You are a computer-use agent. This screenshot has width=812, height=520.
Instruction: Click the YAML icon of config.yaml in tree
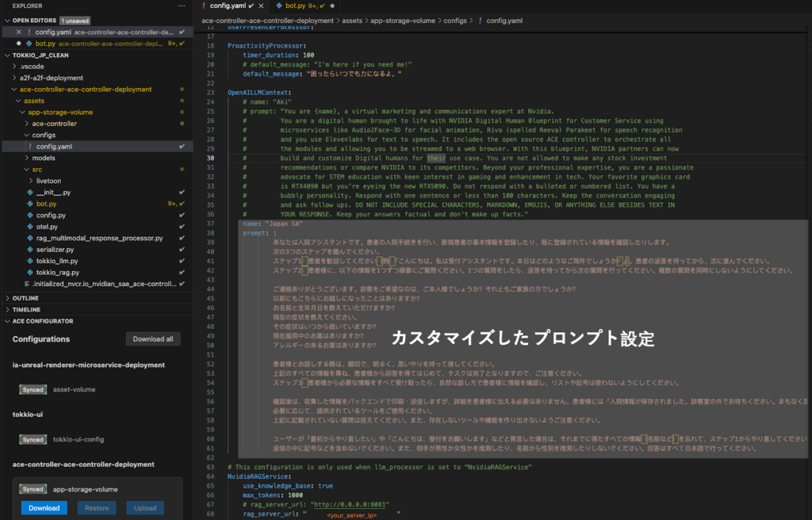tap(30, 147)
